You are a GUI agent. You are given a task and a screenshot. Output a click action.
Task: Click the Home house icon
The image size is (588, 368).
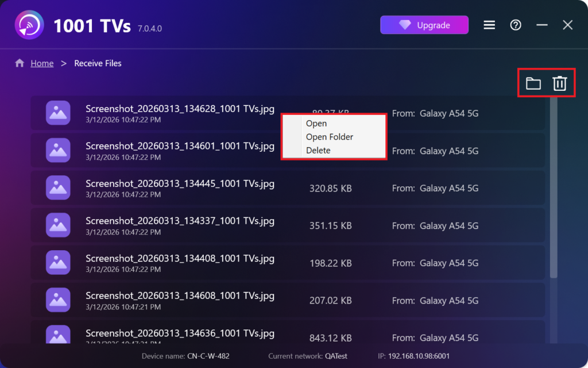(20, 63)
